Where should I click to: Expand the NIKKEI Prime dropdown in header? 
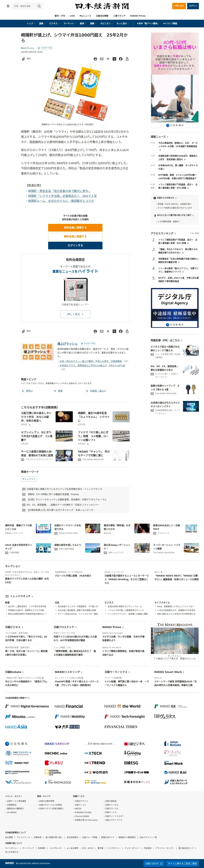pyautogui.click(x=139, y=16)
